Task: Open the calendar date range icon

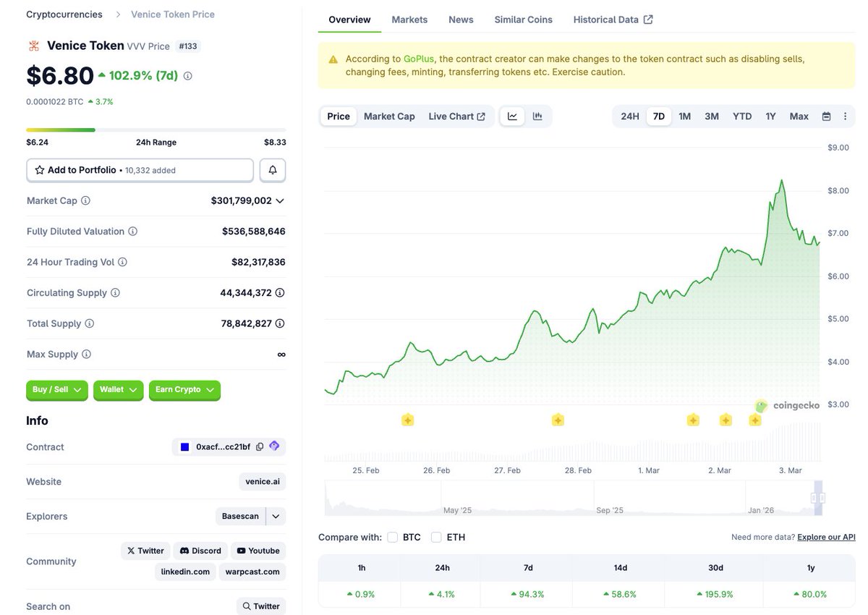Action: 826,116
